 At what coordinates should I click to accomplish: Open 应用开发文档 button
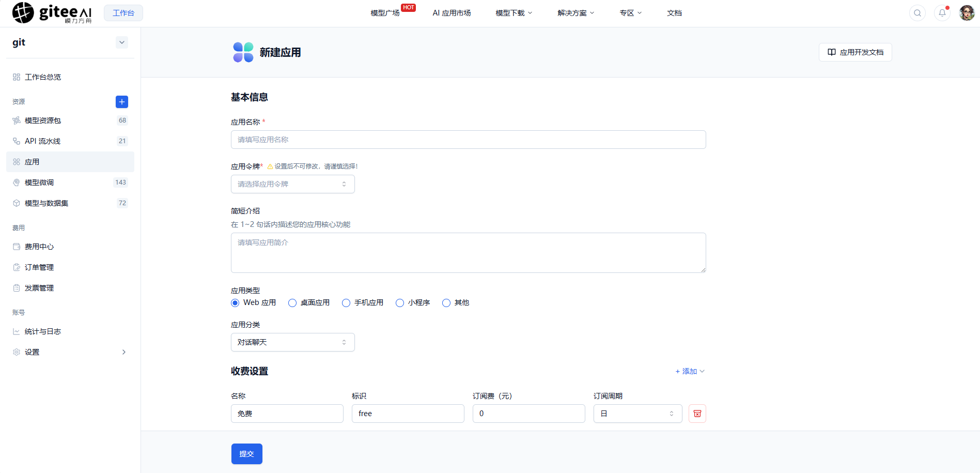coord(855,52)
